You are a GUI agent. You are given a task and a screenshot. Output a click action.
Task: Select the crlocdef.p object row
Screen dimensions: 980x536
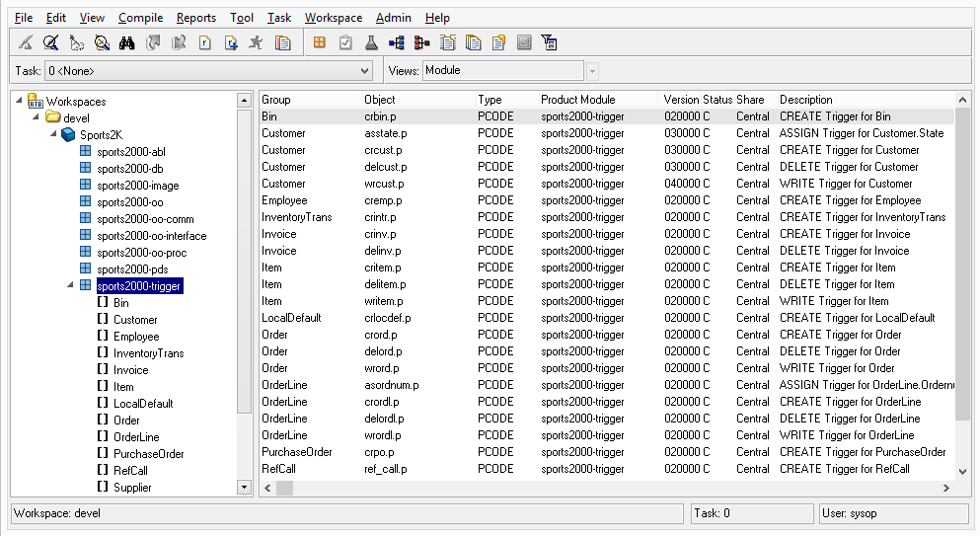point(607,318)
